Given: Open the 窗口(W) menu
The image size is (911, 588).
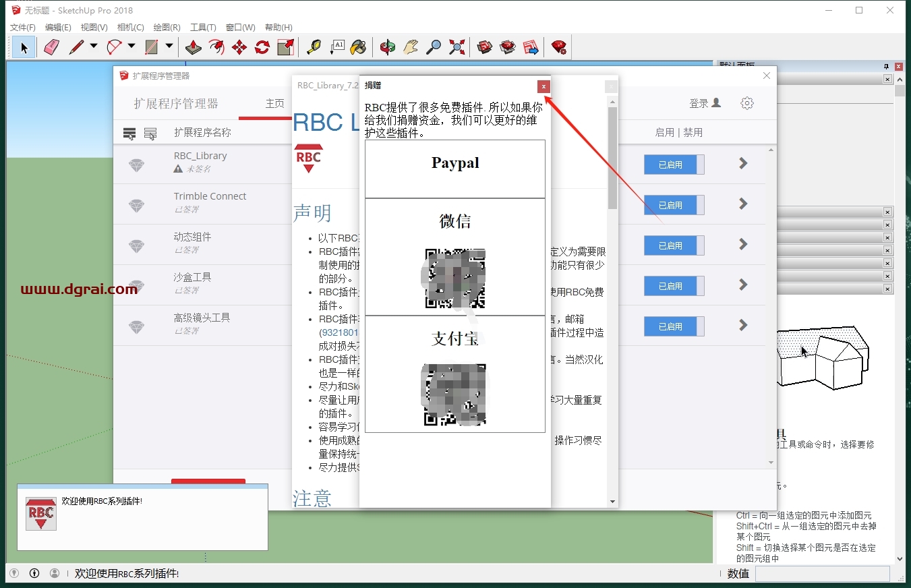Looking at the screenshot, I should tap(240, 28).
